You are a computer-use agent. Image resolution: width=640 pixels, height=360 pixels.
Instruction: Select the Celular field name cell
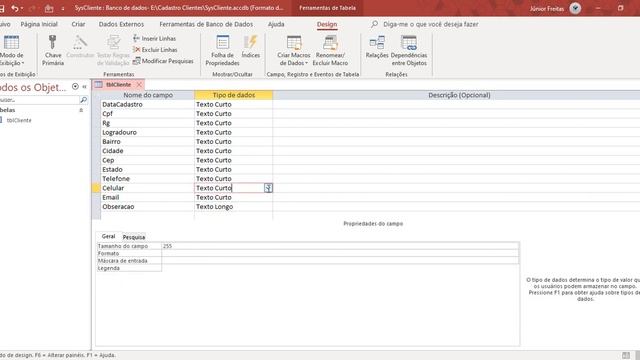coord(148,188)
